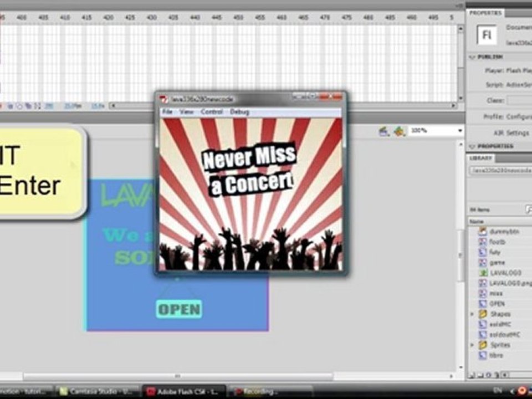Select the soldoutMC symbol icon

[483, 335]
